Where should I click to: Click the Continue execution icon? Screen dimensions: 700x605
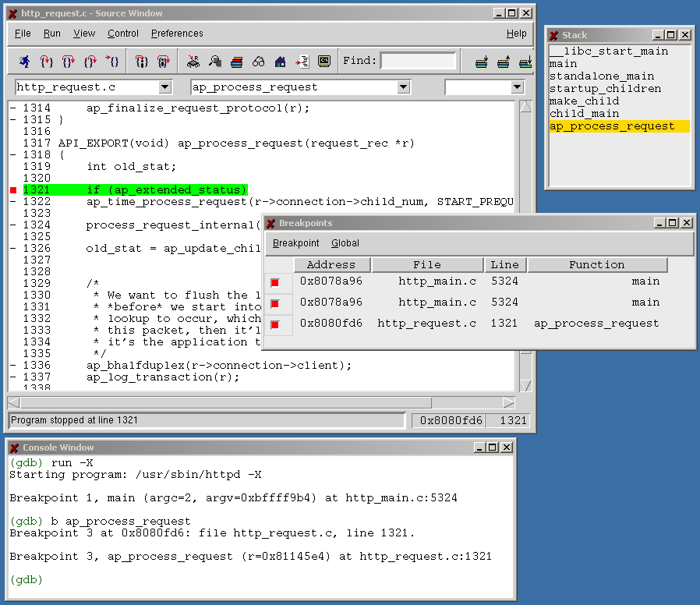click(113, 61)
